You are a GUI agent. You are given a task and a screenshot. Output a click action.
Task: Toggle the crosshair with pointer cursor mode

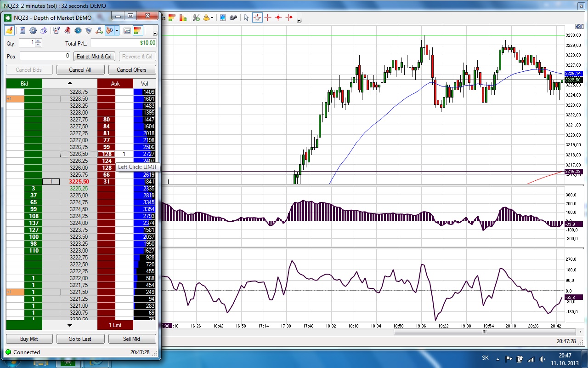click(x=257, y=17)
